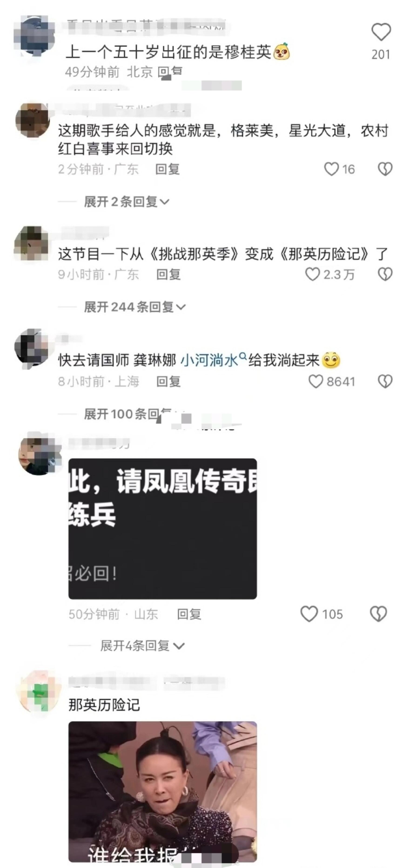Like the 穆桂英 comment with 201 likes
409x868 pixels.
381,32
